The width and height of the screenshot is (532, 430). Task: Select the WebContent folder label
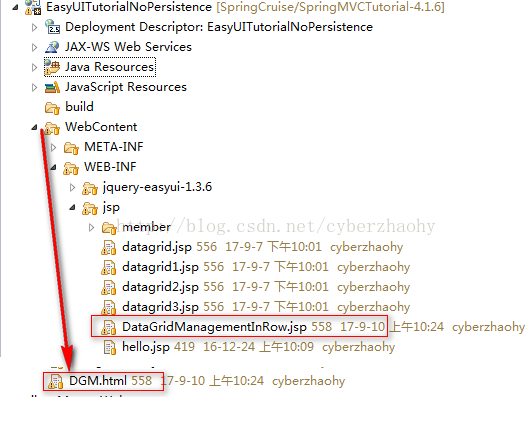pyautogui.click(x=101, y=127)
